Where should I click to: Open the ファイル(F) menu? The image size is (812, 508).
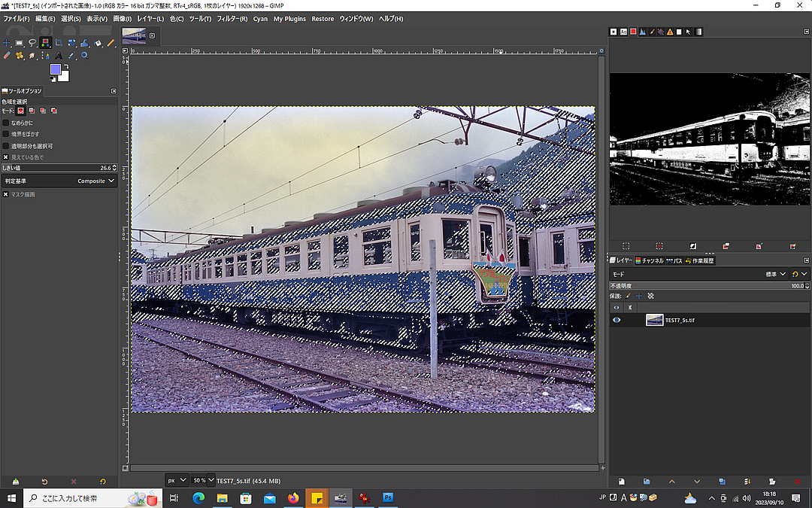[x=17, y=19]
